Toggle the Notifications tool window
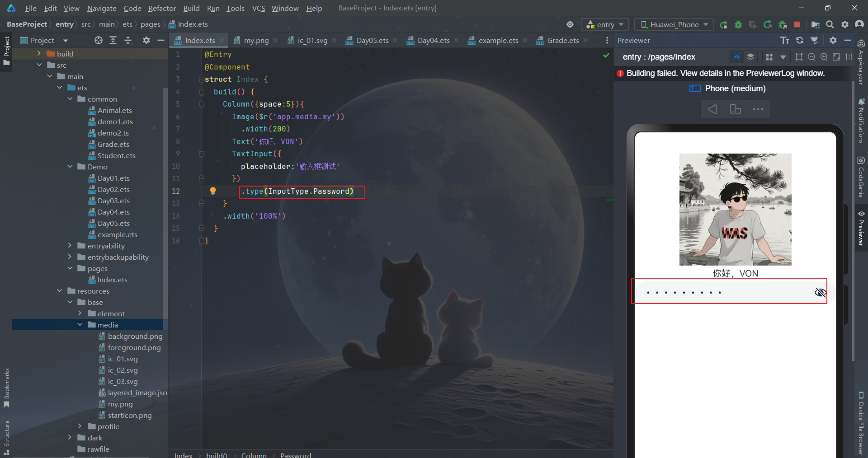Screen dimensions: 868x458 861,121
